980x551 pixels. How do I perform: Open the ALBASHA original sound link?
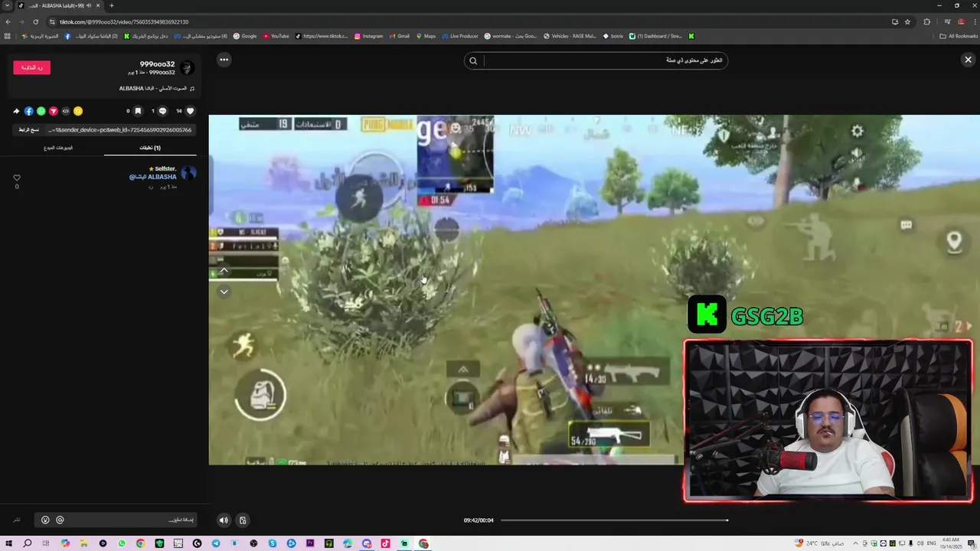pyautogui.click(x=156, y=89)
